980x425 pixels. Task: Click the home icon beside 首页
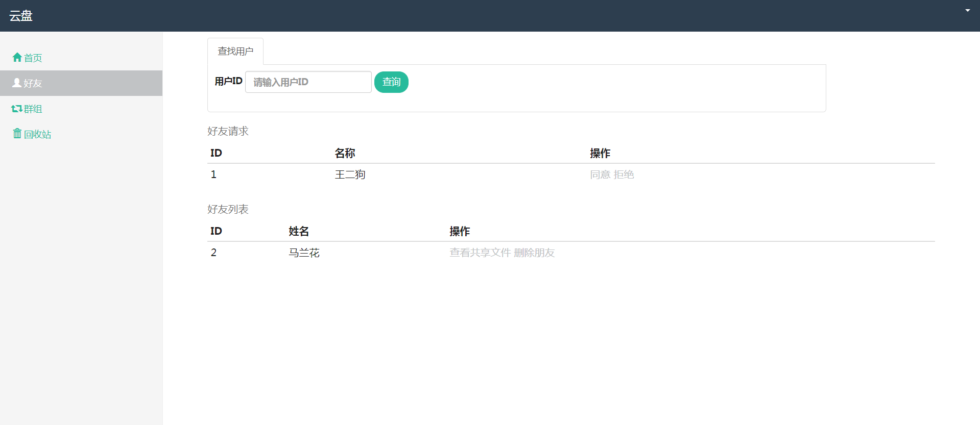point(17,57)
